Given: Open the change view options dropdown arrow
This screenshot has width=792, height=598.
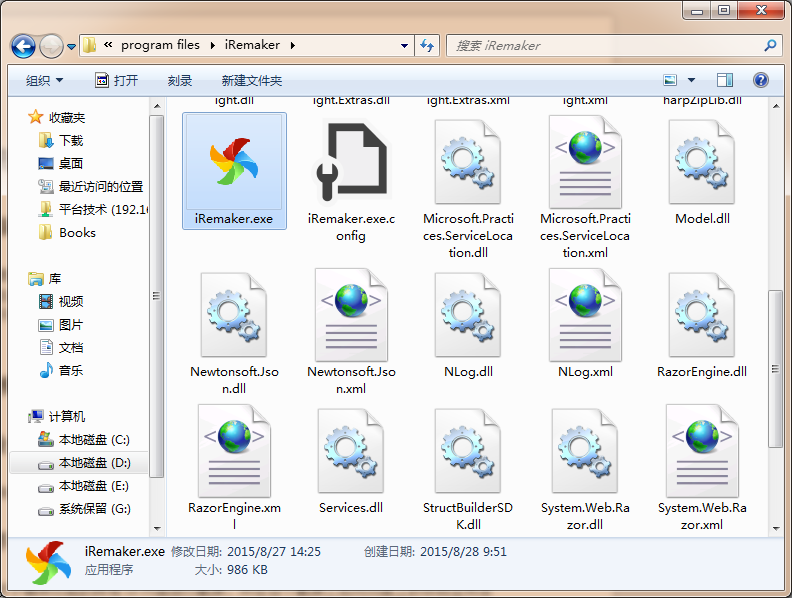Looking at the screenshot, I should pos(692,80).
